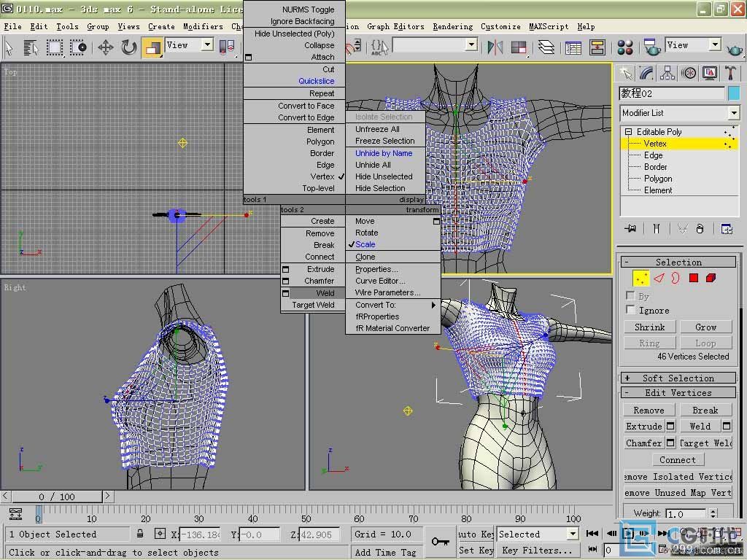Collapse the Edit Vertices rollout
This screenshot has height=560, width=747.
678,393
